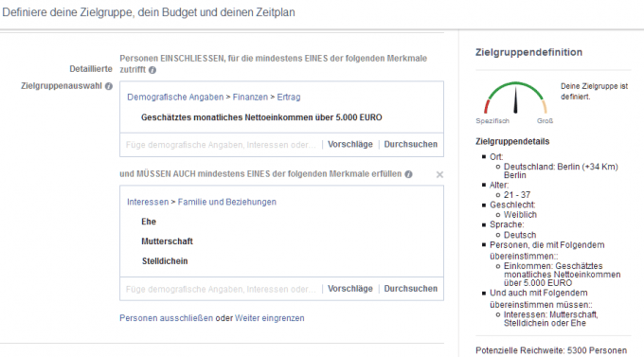Open 'Demografische Angaben' breadcrumb link
The height and width of the screenshot is (357, 644).
click(175, 98)
